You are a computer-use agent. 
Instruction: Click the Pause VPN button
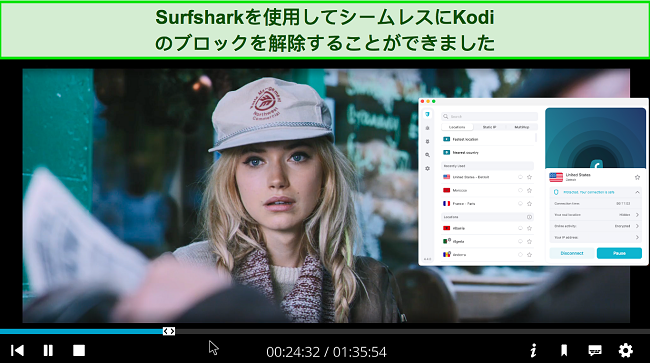619,253
